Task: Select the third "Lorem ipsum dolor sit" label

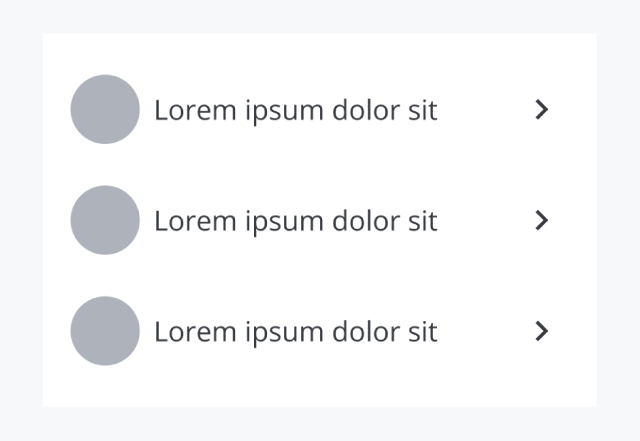Action: (x=295, y=332)
